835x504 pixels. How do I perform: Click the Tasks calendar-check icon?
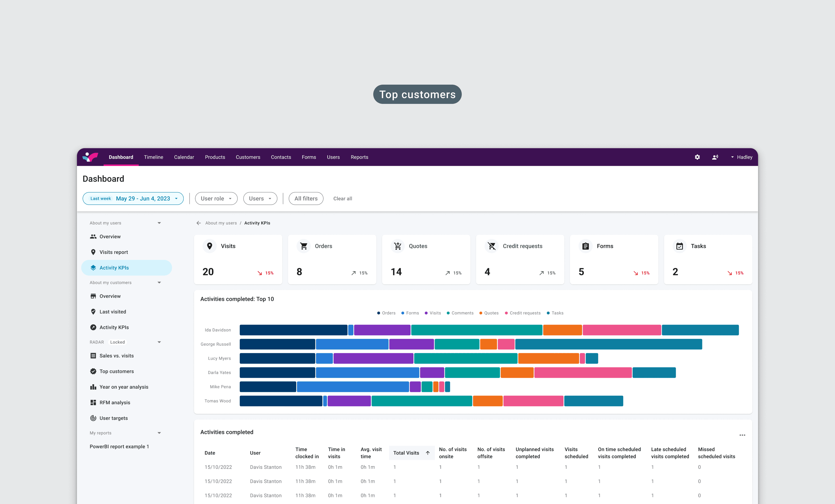click(679, 246)
